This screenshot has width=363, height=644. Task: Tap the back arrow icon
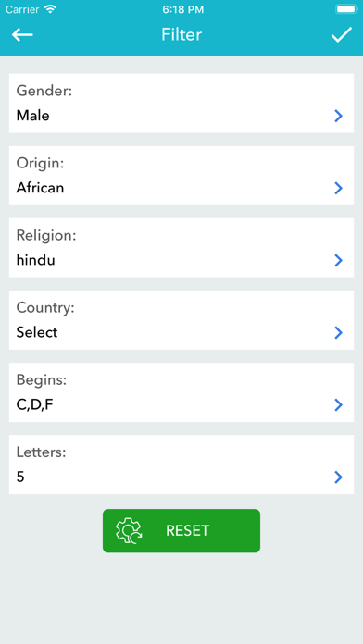[x=22, y=35]
